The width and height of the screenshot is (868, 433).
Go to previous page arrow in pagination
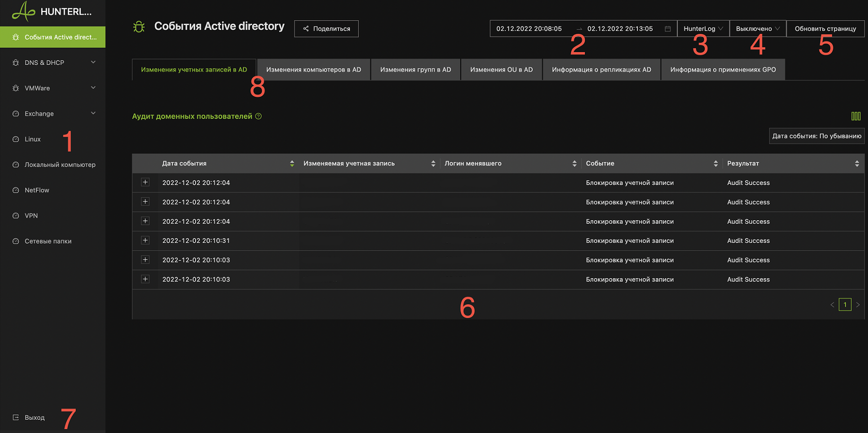tap(832, 305)
